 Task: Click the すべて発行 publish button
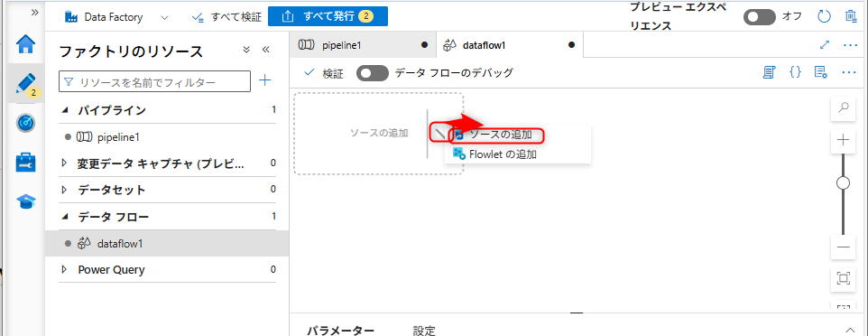328,16
